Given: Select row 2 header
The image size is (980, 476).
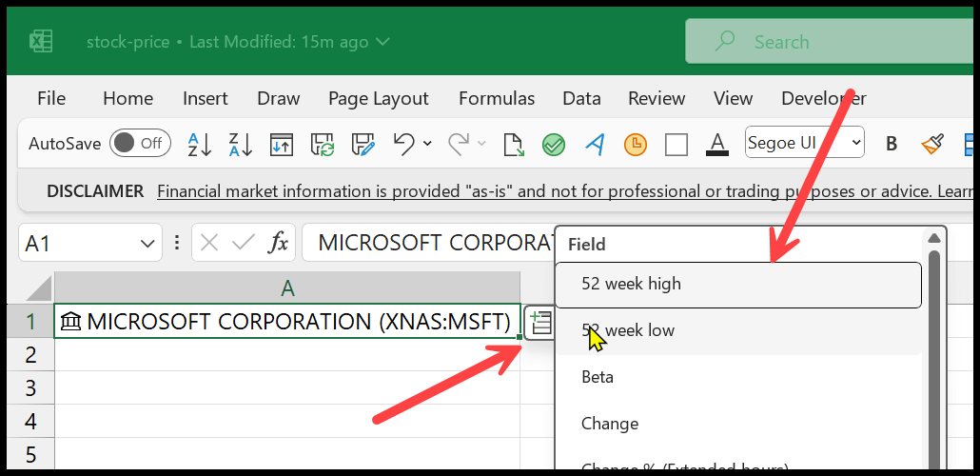Looking at the screenshot, I should point(30,355).
